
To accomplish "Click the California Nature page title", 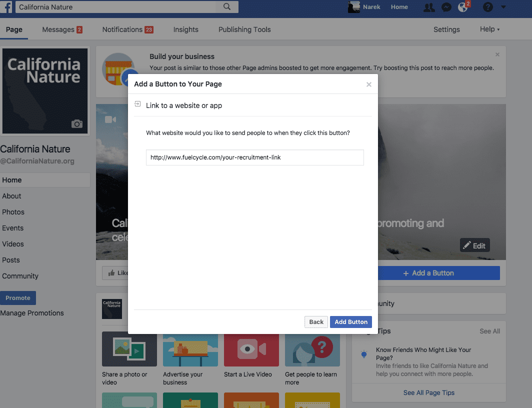I will coord(35,149).
